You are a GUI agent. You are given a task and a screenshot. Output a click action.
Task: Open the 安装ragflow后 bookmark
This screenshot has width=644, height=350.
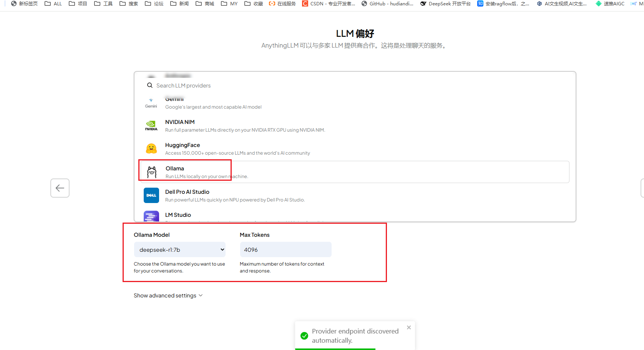pyautogui.click(x=503, y=4)
